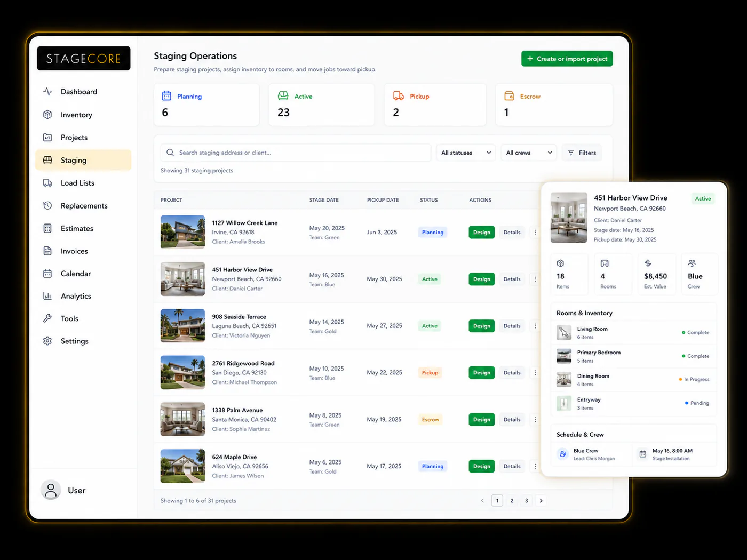
Task: Click the STAGE DATE column header
Action: (x=324, y=200)
